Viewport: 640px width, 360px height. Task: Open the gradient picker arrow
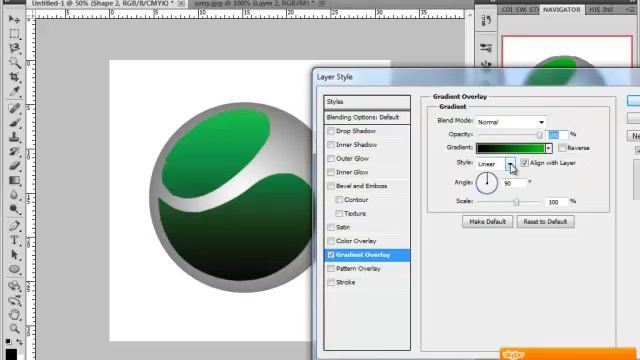click(549, 148)
